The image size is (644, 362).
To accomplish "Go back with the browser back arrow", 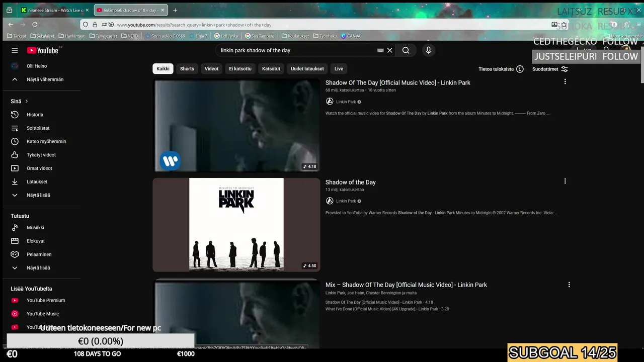I will [x=11, y=24].
